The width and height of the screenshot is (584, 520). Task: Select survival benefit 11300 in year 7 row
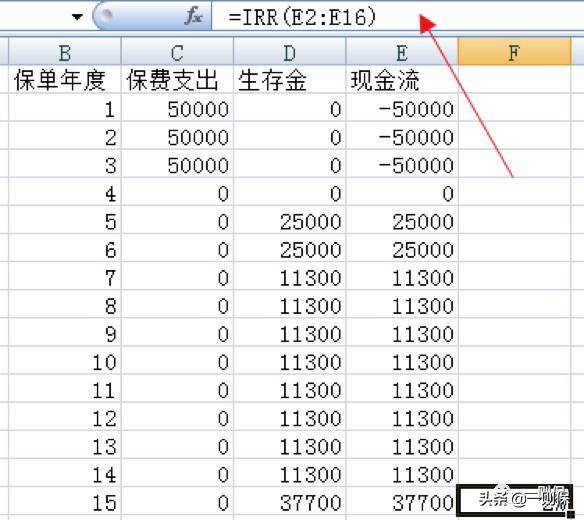coord(290,276)
